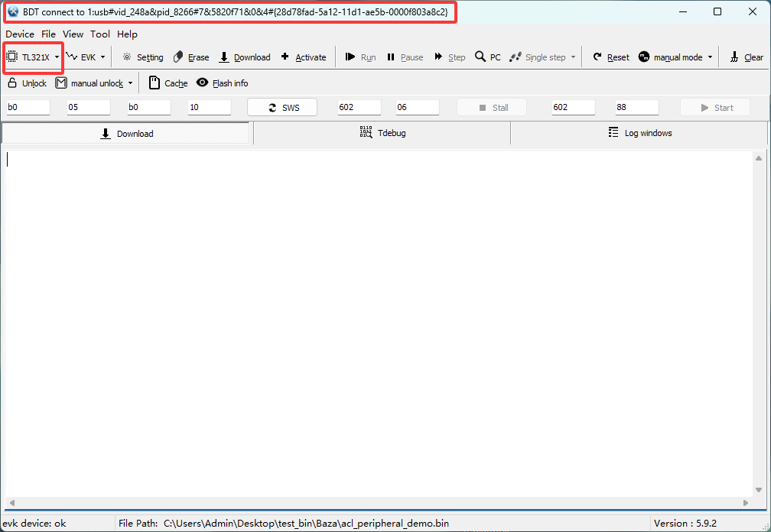Switch to the Download tab
The height and width of the screenshot is (532, 771).
126,133
